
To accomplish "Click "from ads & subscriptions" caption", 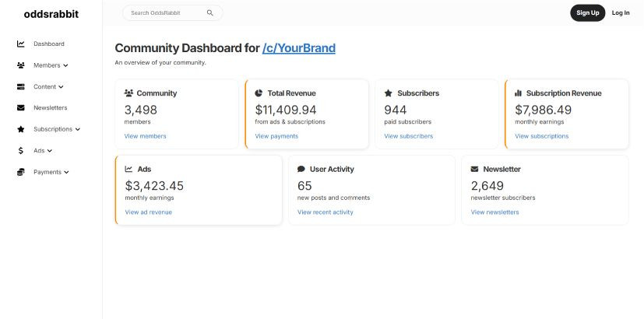I will coord(290,122).
